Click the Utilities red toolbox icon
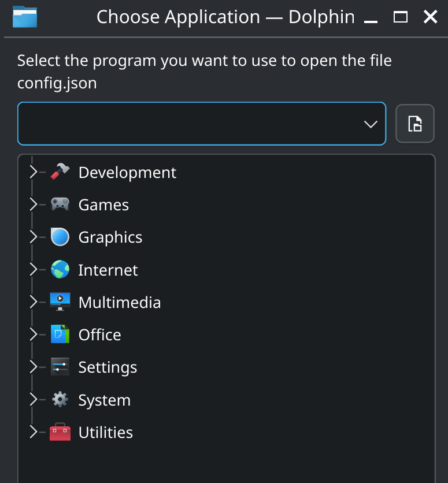The height and width of the screenshot is (483, 448). (x=60, y=432)
